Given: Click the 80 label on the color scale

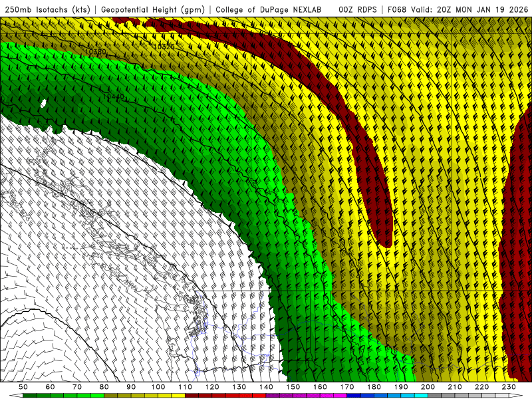Looking at the screenshot, I should (x=104, y=387).
